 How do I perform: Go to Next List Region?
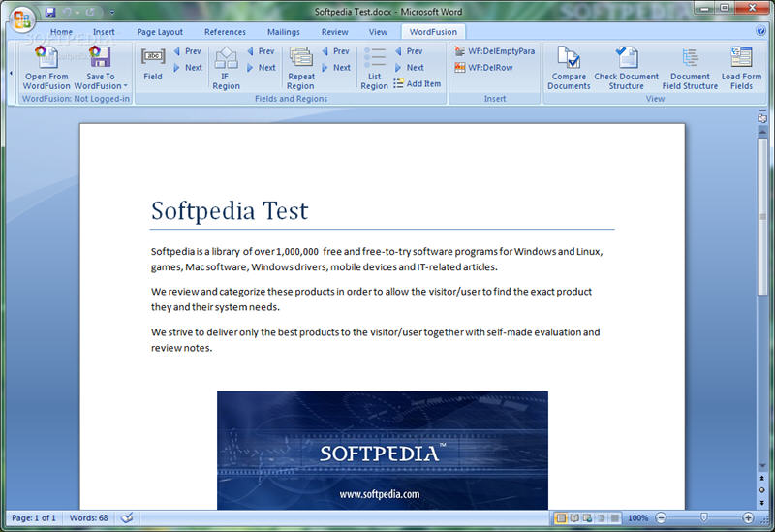click(409, 67)
